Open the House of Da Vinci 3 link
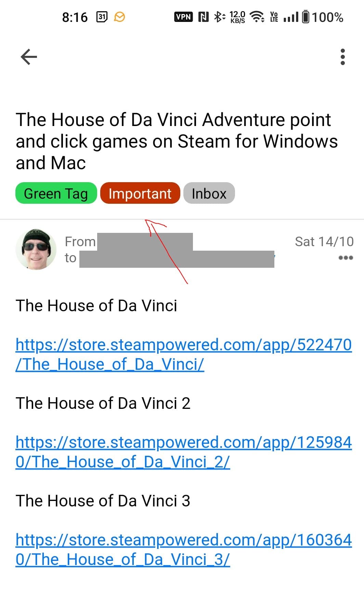The height and width of the screenshot is (615, 364). click(x=184, y=549)
